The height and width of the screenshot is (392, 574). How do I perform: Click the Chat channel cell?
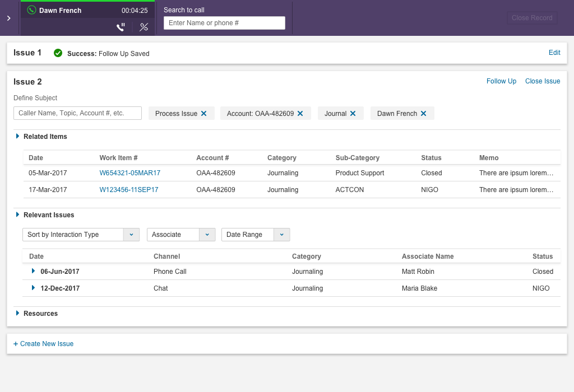coord(161,288)
